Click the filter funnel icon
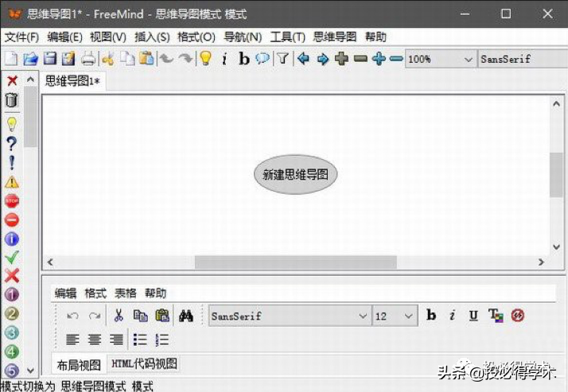 pyautogui.click(x=283, y=58)
